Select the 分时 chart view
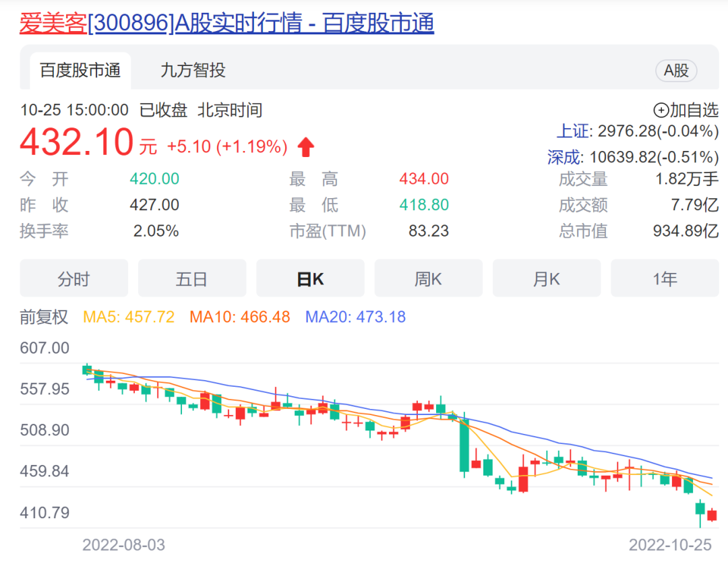The width and height of the screenshot is (728, 566). (73, 279)
